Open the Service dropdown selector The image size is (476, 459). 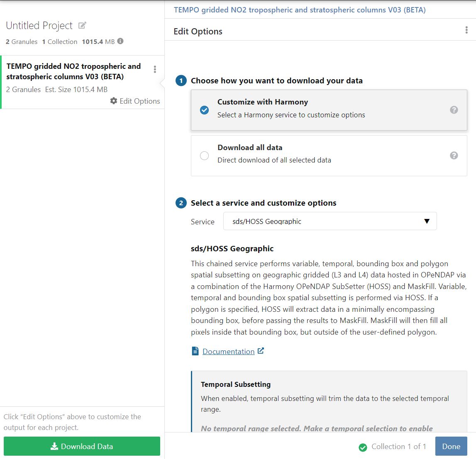click(330, 221)
